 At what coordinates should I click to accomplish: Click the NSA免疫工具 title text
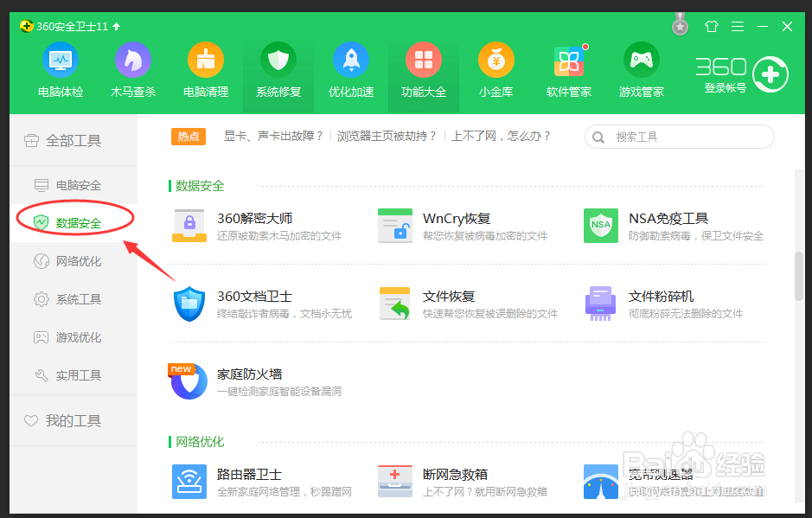pyautogui.click(x=668, y=219)
